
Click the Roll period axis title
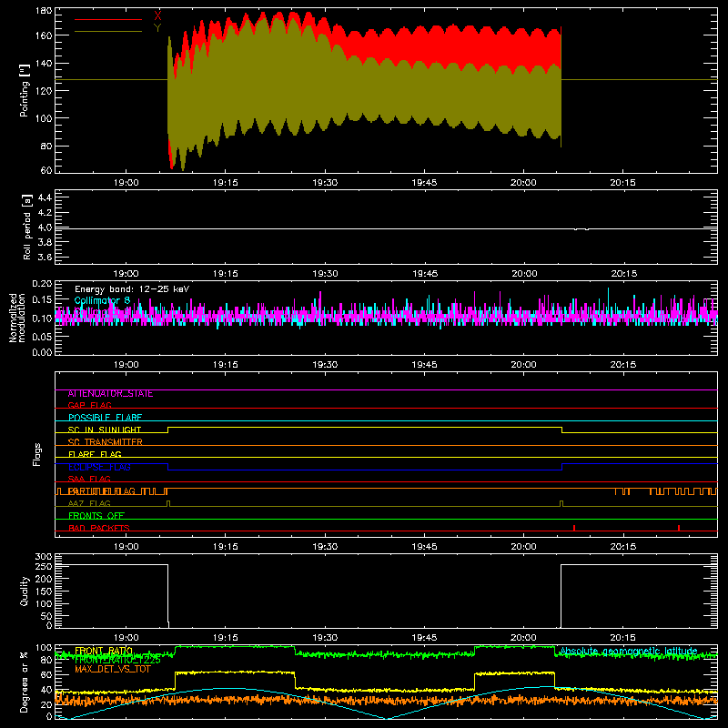(x=27, y=227)
